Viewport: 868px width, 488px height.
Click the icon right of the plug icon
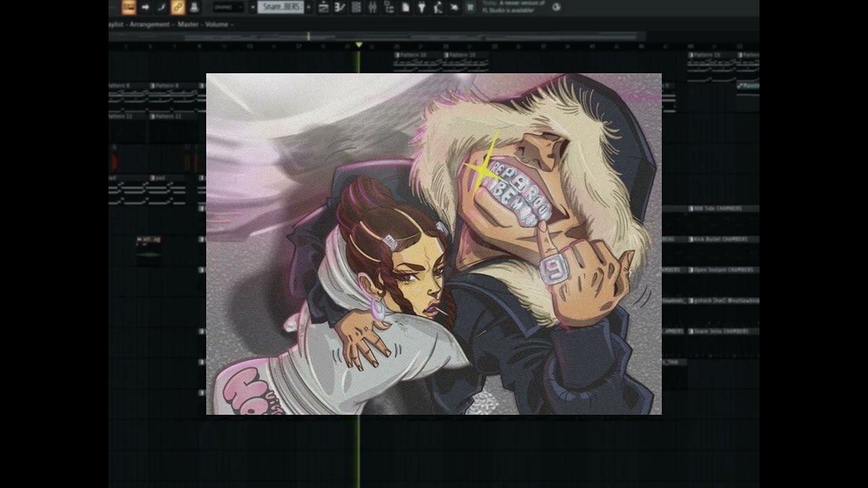click(437, 7)
